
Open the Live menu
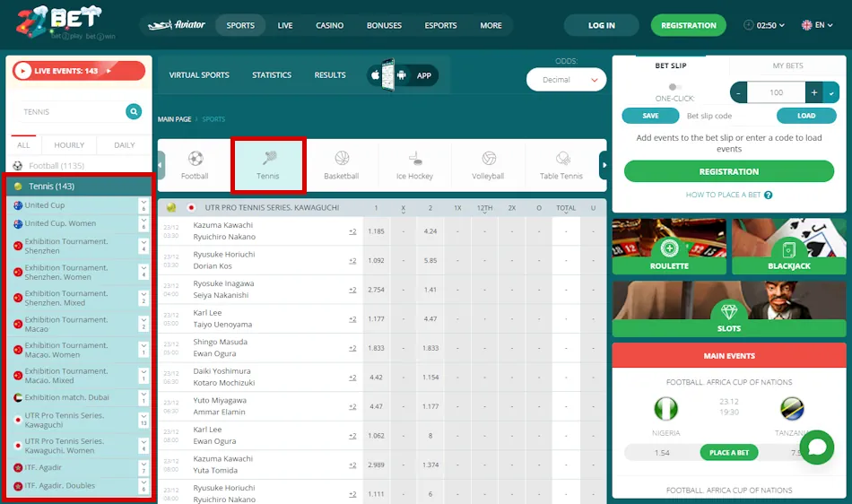[284, 25]
